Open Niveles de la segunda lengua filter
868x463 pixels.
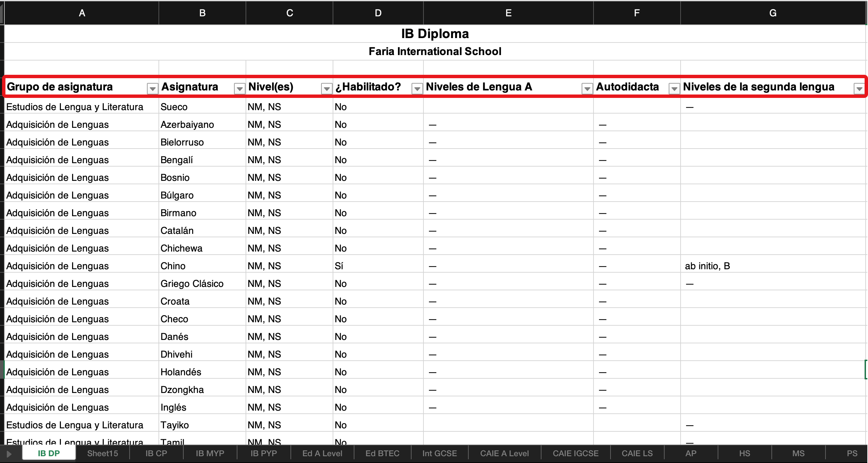pyautogui.click(x=859, y=89)
